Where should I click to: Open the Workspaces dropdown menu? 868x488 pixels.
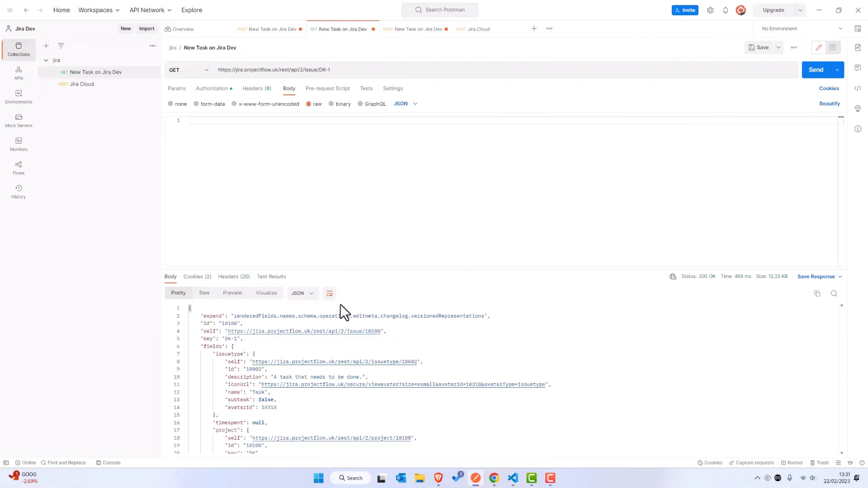99,10
